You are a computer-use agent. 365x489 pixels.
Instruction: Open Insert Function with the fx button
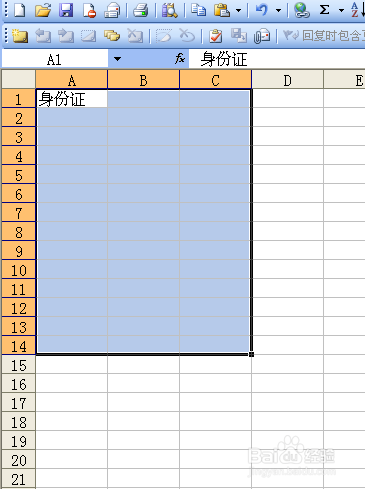180,59
